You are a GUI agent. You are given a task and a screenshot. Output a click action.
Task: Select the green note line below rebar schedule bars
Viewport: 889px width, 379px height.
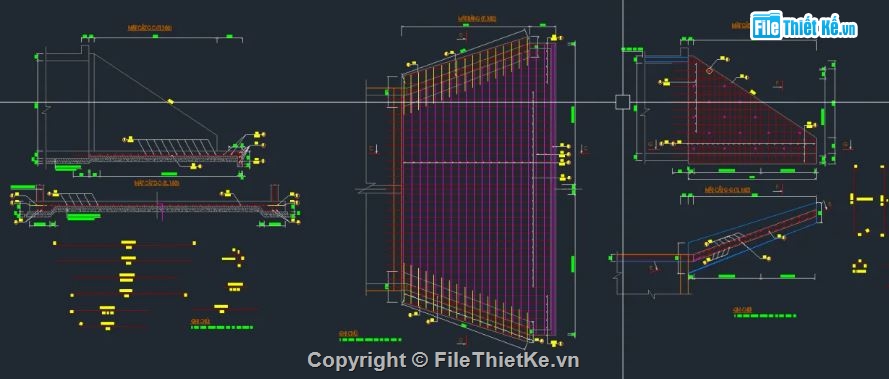[222, 327]
